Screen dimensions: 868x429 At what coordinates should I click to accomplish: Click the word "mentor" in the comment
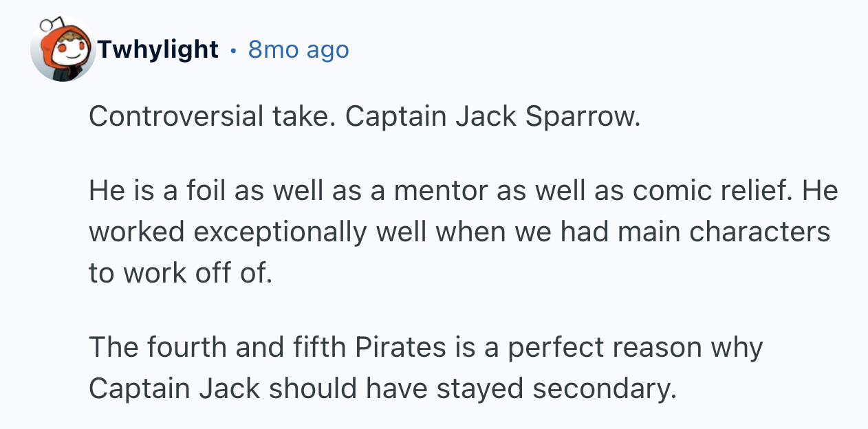[x=444, y=191]
